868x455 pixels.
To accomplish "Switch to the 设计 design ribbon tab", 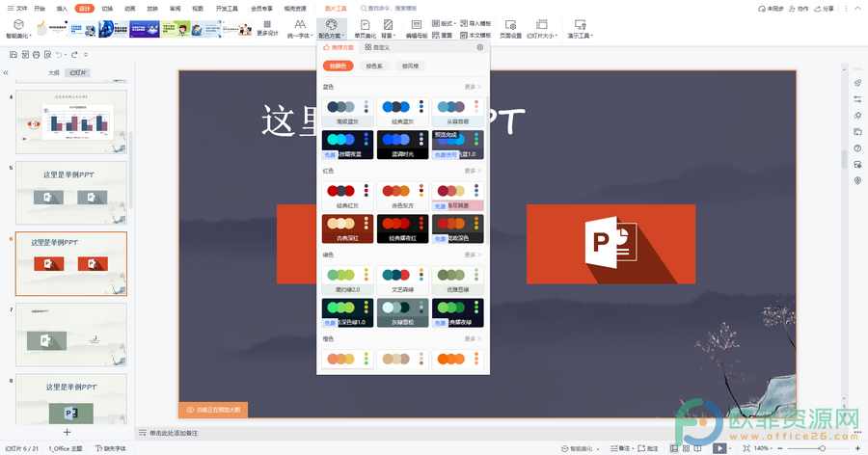I will point(84,9).
